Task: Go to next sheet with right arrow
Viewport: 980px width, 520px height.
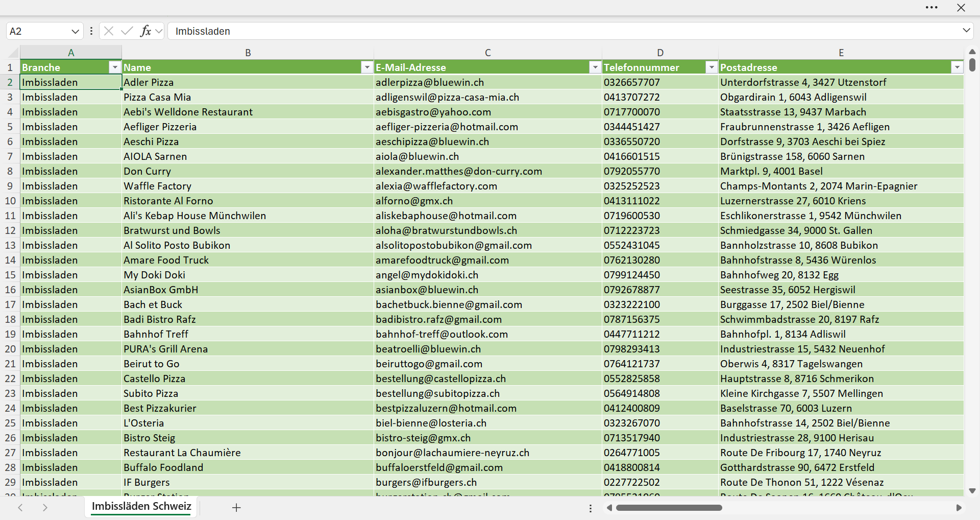Action: tap(45, 508)
